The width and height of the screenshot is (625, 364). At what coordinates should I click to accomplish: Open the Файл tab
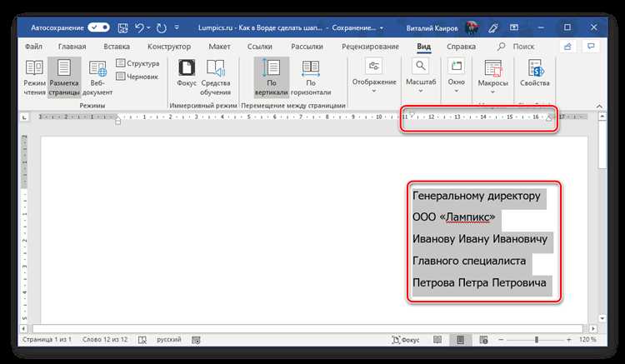pyautogui.click(x=33, y=47)
